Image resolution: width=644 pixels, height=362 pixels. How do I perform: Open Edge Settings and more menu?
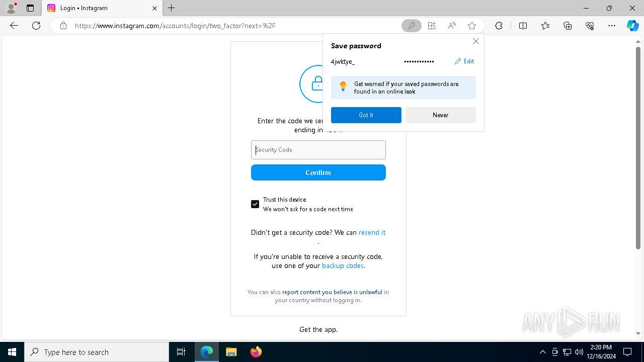click(x=612, y=26)
